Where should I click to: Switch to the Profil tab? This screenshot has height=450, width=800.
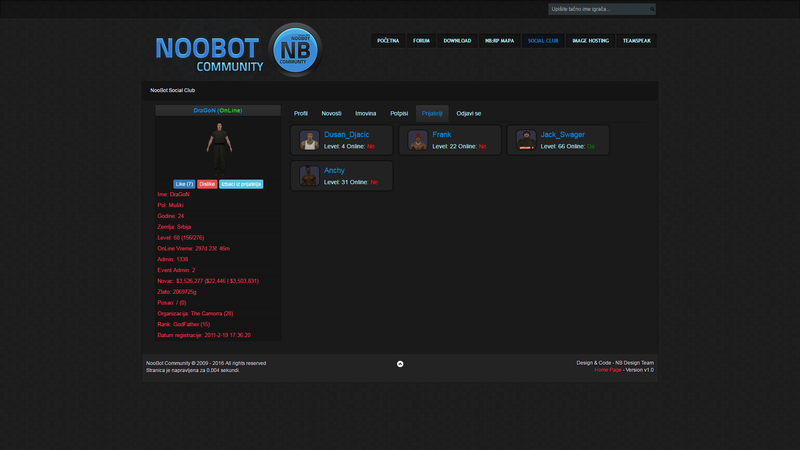(x=301, y=113)
